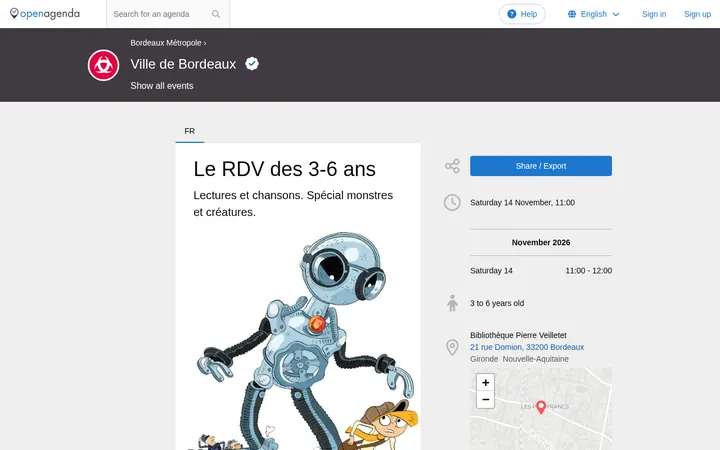Click the Bibliothèque Pierre Veilletet name
720x450 pixels.
tap(518, 335)
